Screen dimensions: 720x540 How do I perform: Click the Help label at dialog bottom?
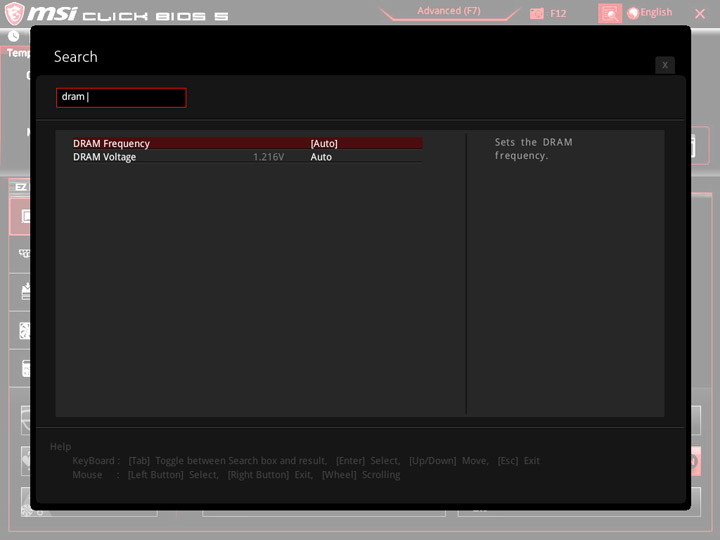pos(60,446)
